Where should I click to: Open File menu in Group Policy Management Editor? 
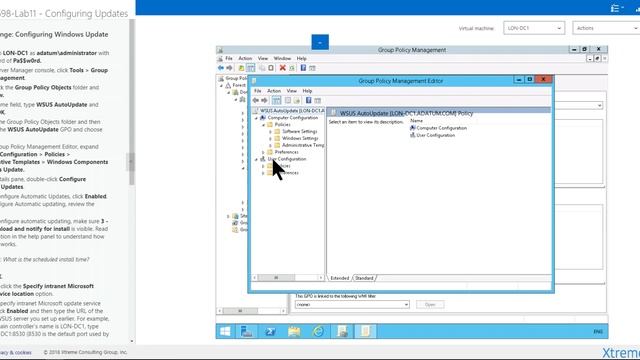pos(258,91)
